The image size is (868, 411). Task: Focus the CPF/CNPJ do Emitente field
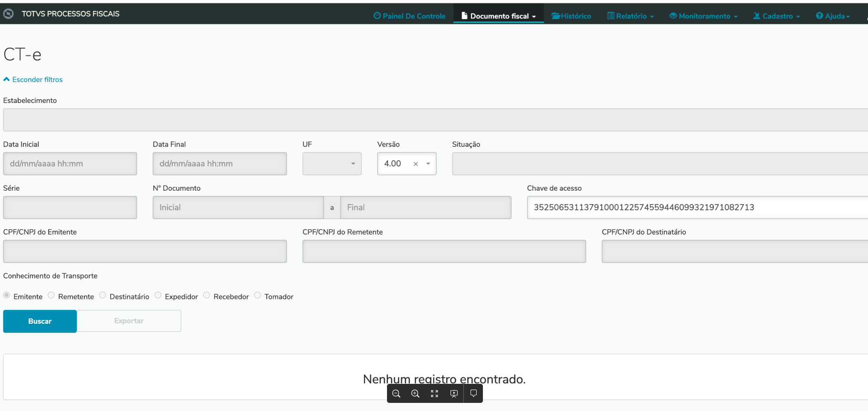click(145, 251)
